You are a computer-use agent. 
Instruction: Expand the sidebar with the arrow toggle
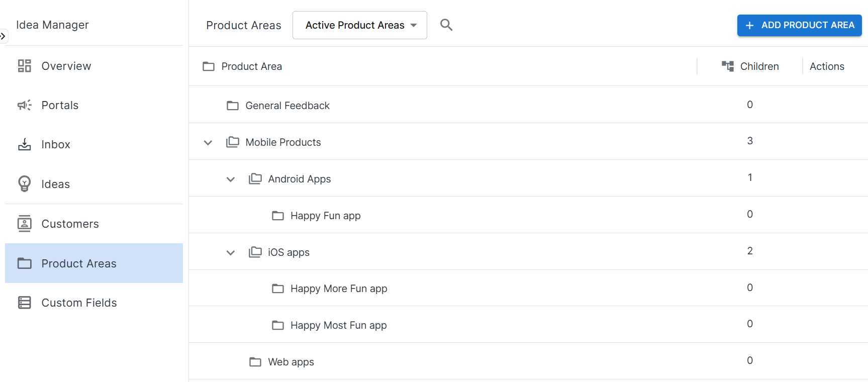click(x=3, y=36)
